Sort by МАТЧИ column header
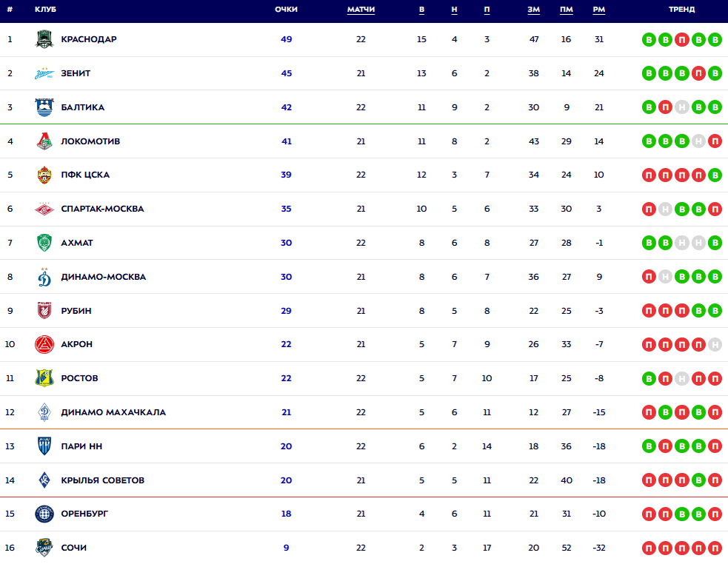728x564 pixels. click(361, 10)
